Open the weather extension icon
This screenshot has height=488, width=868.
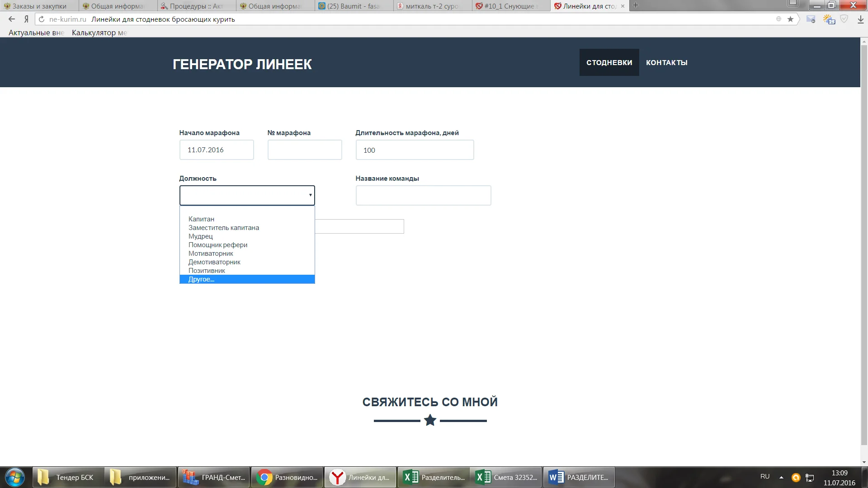point(829,19)
